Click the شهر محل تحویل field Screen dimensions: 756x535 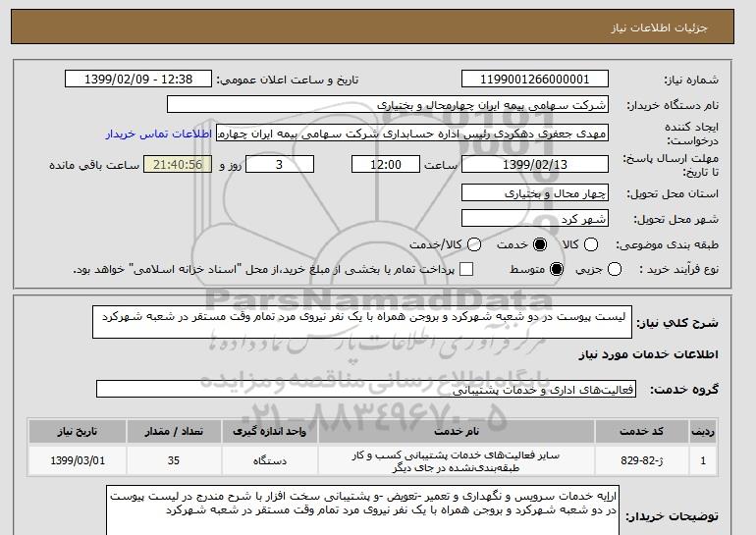click(x=535, y=218)
